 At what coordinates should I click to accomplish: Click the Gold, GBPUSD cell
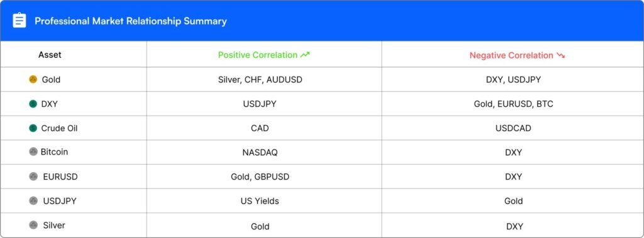(260, 177)
